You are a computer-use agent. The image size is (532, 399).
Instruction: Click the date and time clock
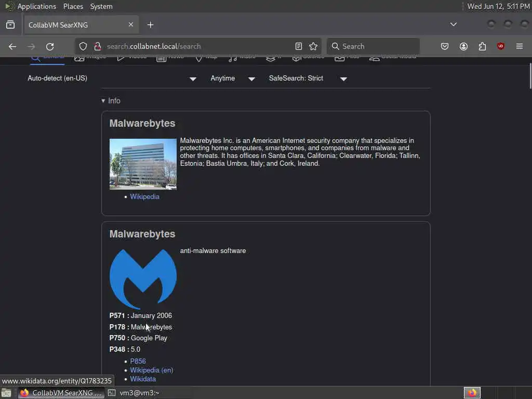498,6
